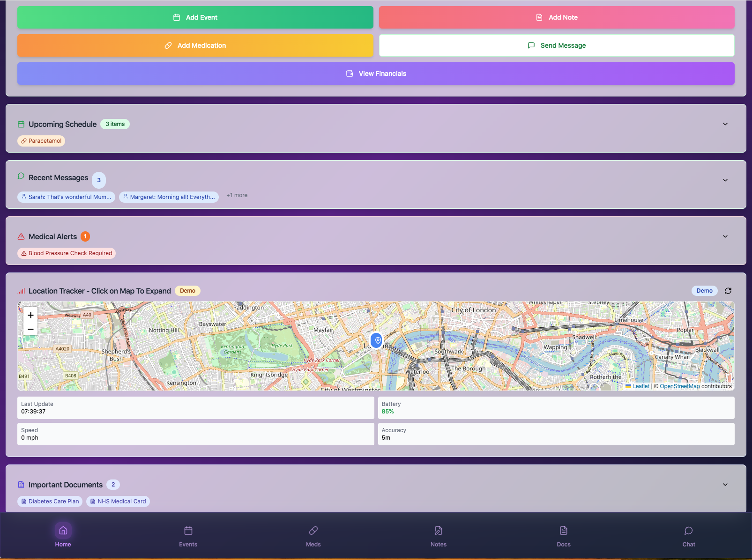Image resolution: width=752 pixels, height=560 pixels.
Task: Open Meds via the pill icon
Action: click(313, 531)
